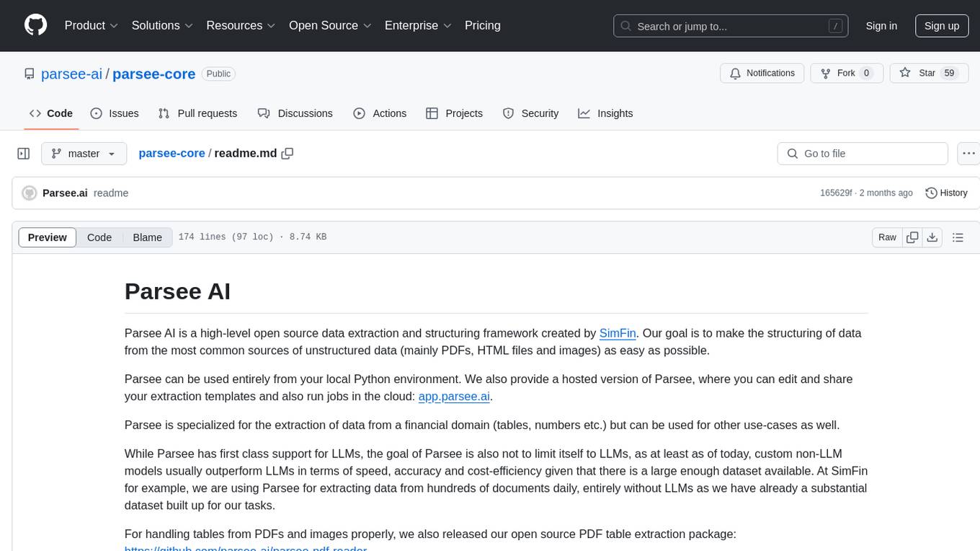The height and width of the screenshot is (551, 980).
Task: Expand the Solutions menu
Action: (162, 25)
